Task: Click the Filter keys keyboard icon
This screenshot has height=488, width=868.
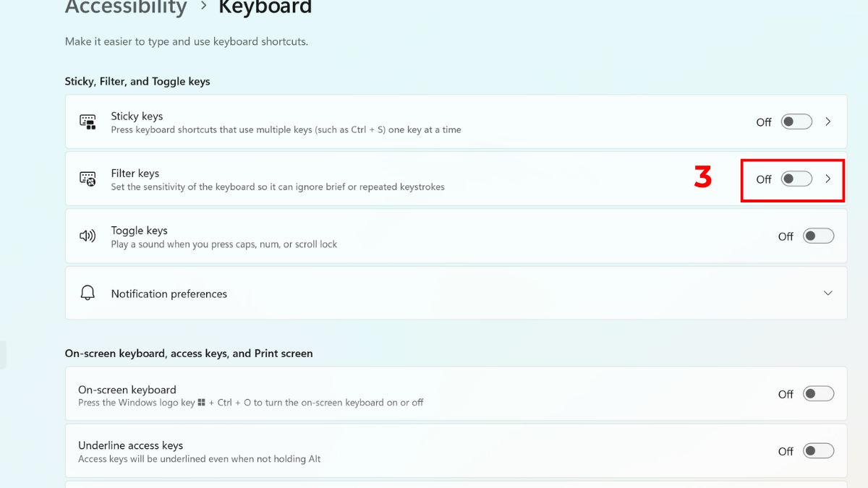Action: [x=88, y=179]
